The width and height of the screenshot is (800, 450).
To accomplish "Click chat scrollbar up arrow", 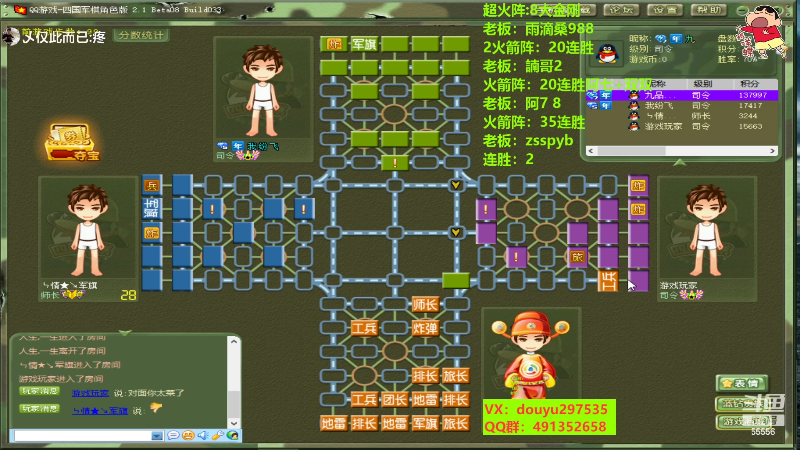I will tap(234, 341).
